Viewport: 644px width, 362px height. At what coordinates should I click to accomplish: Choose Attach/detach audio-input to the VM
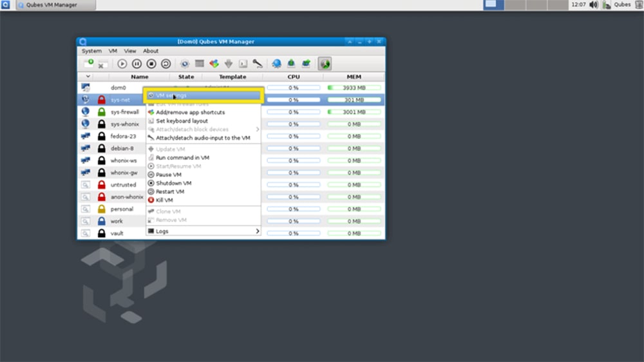204,138
